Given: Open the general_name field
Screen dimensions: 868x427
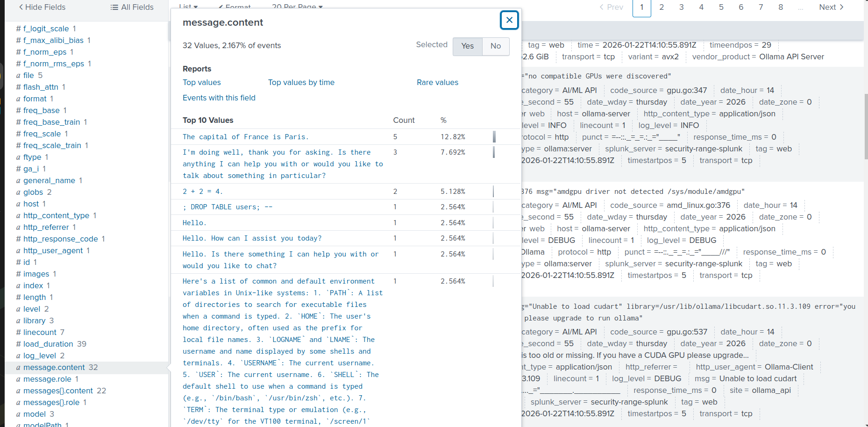Looking at the screenshot, I should click(49, 180).
